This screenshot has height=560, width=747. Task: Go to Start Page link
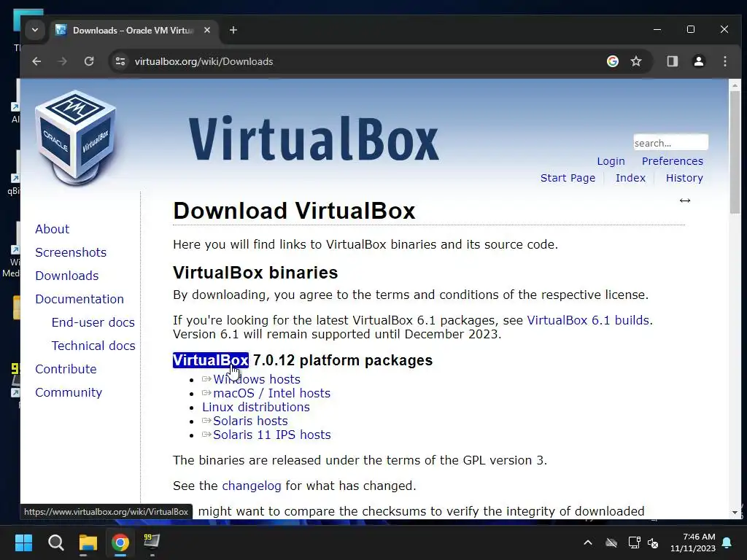[568, 178]
